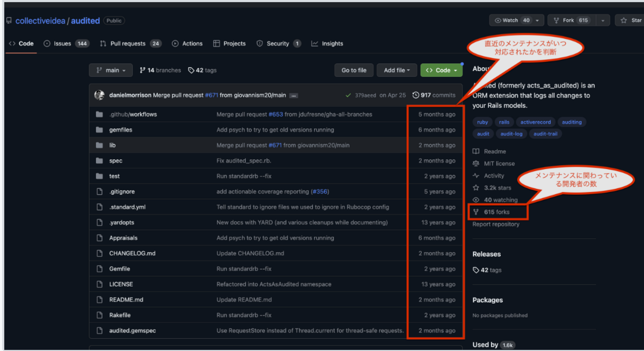
Task: Open the Security tab
Action: click(x=279, y=43)
